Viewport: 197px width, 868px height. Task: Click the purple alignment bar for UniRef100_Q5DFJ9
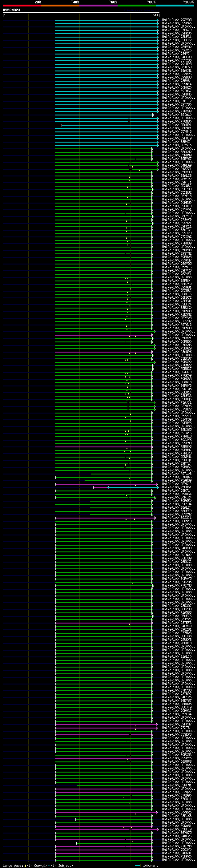click(x=107, y=830)
